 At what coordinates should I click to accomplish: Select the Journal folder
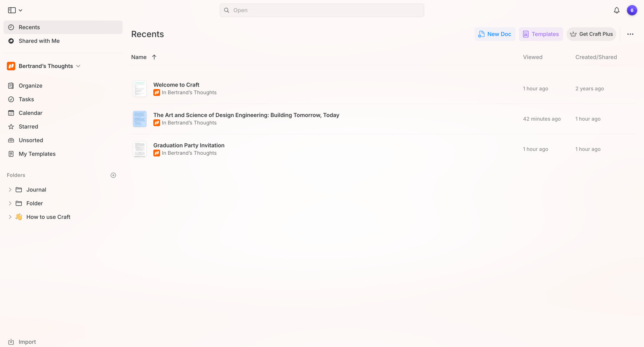point(36,190)
